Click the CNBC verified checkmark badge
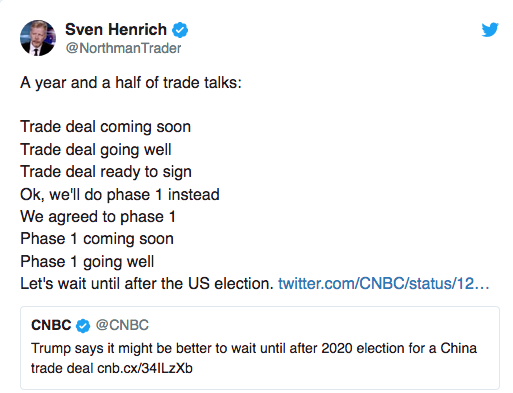Screen dimensions: 513x393 point(83,325)
